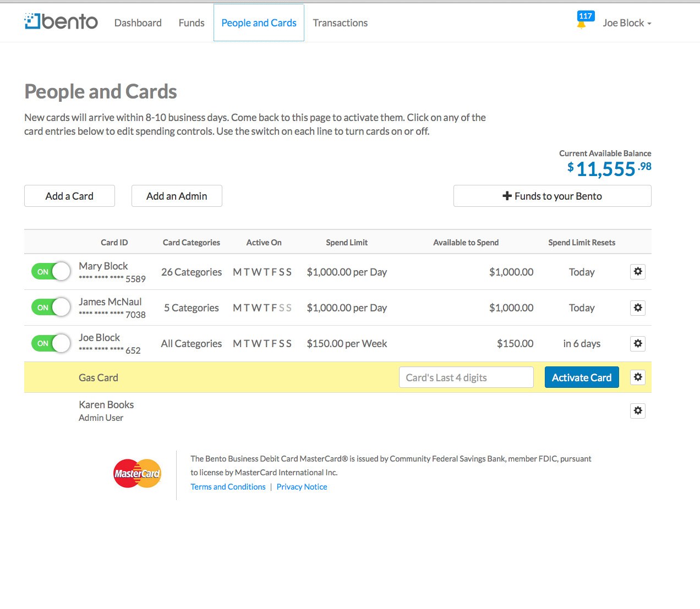Click the Activate Card button
This screenshot has height=609, width=700.
[x=582, y=377]
